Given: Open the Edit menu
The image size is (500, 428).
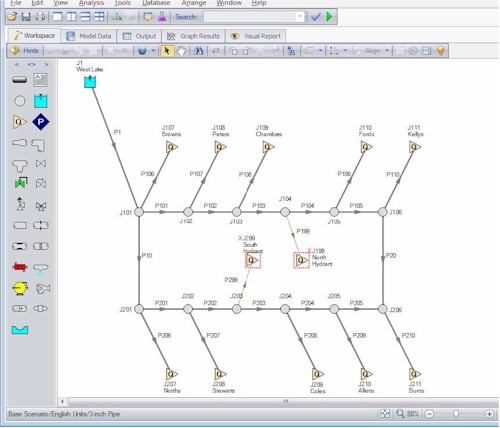Looking at the screenshot, I should click(x=37, y=3).
